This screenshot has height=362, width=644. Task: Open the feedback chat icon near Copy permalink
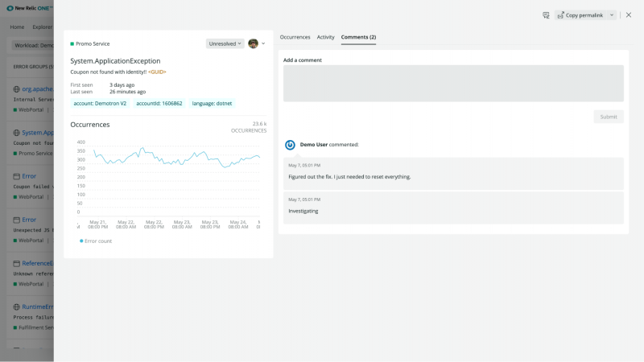[x=546, y=15]
